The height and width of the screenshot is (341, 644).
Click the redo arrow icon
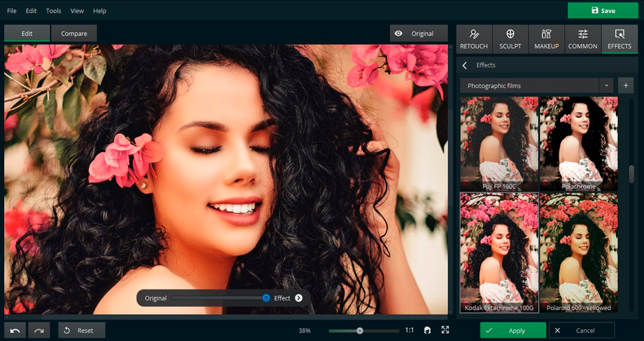coord(39,331)
